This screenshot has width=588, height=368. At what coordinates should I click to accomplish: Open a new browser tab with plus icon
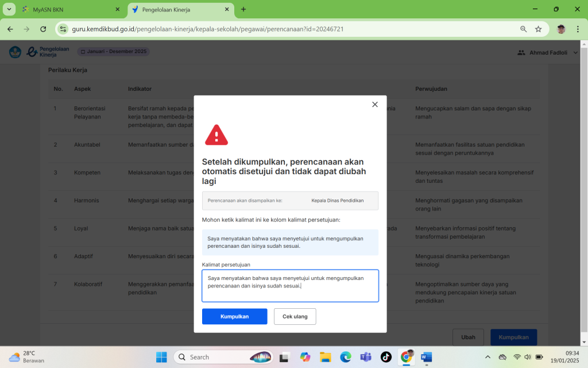coord(243,10)
